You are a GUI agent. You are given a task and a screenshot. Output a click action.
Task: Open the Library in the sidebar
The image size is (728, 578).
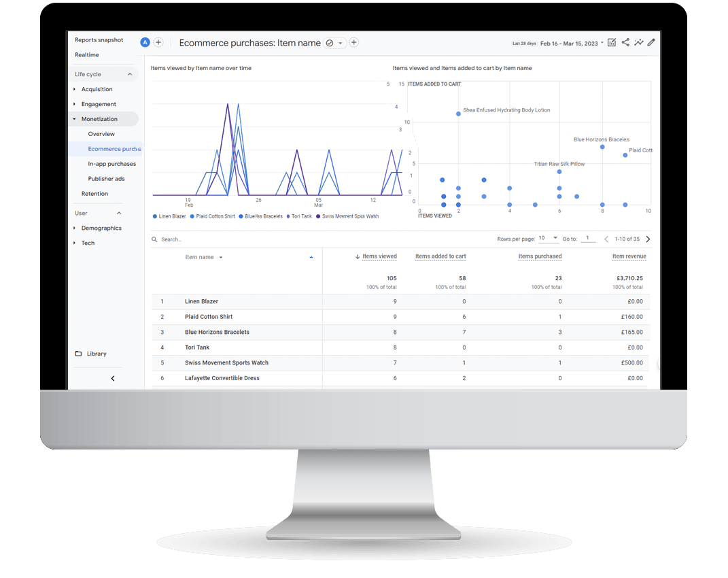97,354
